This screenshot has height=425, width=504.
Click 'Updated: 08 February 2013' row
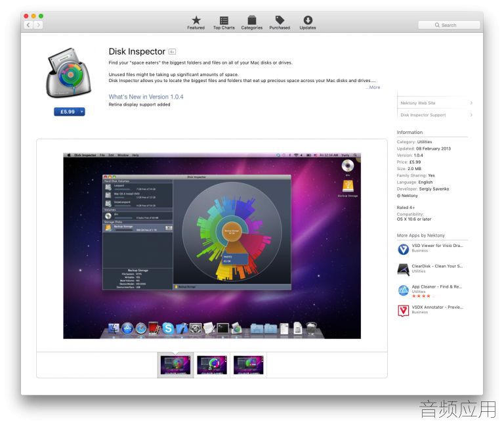coord(424,148)
